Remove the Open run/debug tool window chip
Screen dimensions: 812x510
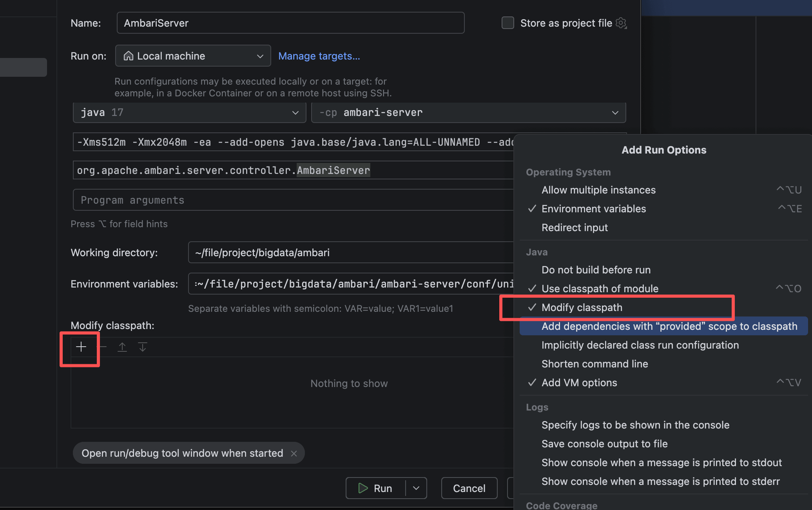[x=294, y=454]
